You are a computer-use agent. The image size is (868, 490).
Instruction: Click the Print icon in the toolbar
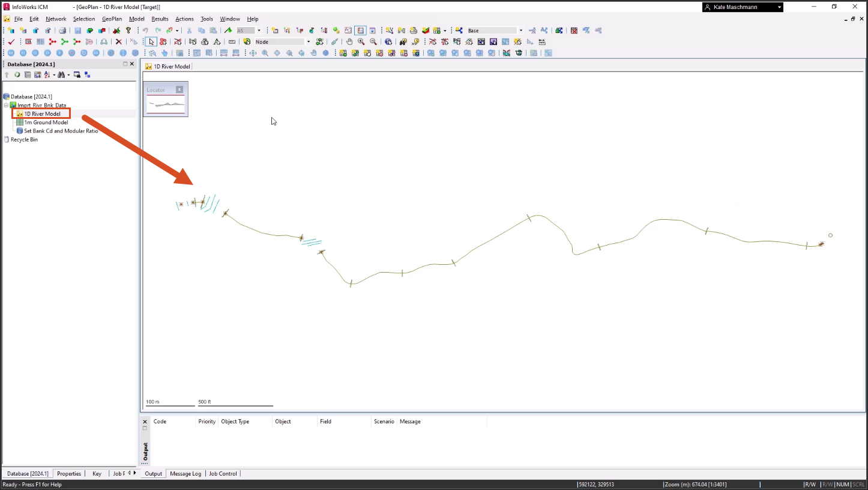pos(62,31)
